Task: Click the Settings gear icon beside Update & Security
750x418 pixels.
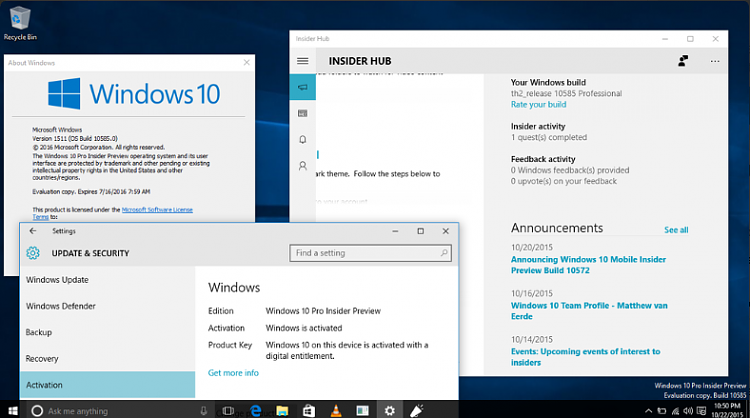Action: 33,253
